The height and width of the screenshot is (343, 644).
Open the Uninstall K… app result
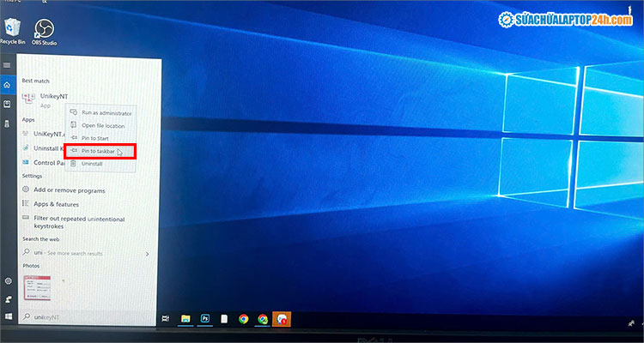(44, 147)
